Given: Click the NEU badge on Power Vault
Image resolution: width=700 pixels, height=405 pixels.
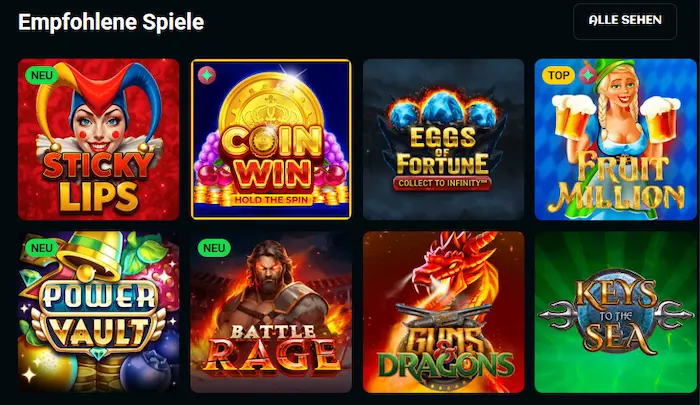Looking at the screenshot, I should coord(42,248).
